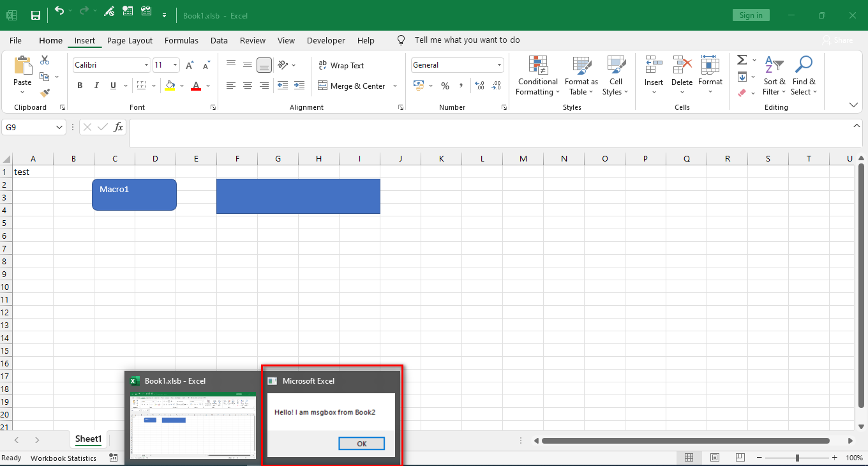Click the red Font Color swatch
868x466 pixels.
(196, 86)
